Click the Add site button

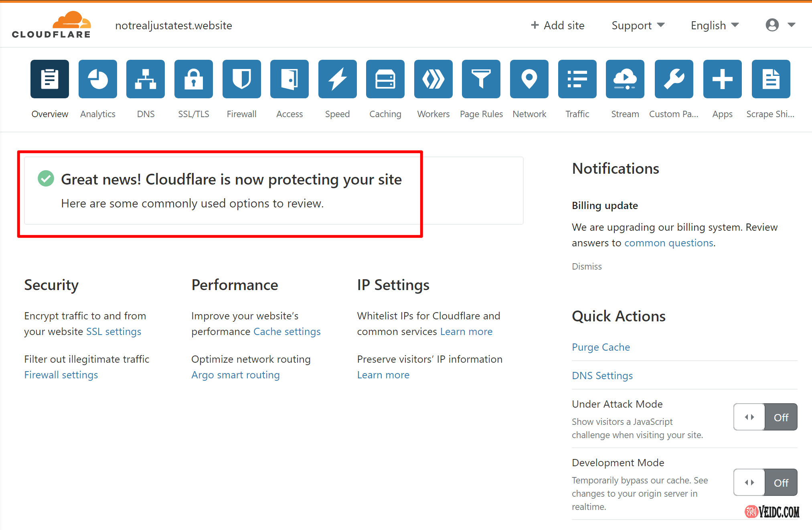(557, 25)
